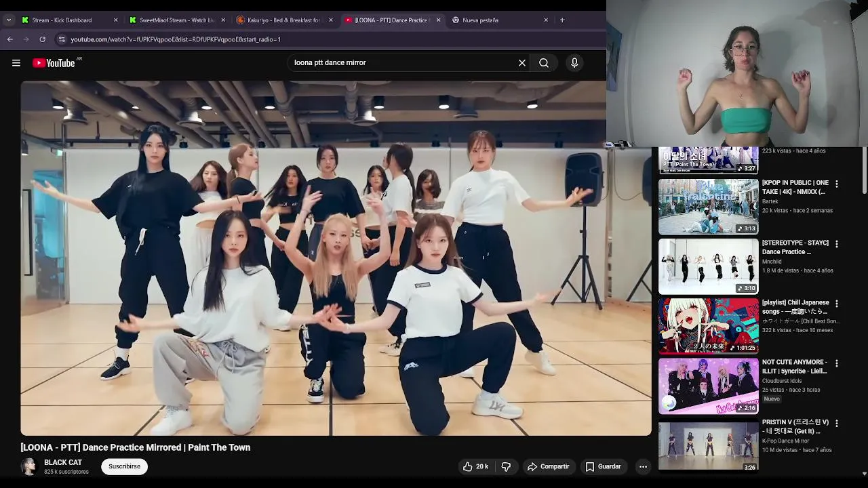The height and width of the screenshot is (488, 868).
Task: Open options menu for Chill Japanese songs
Action: pyautogui.click(x=837, y=304)
